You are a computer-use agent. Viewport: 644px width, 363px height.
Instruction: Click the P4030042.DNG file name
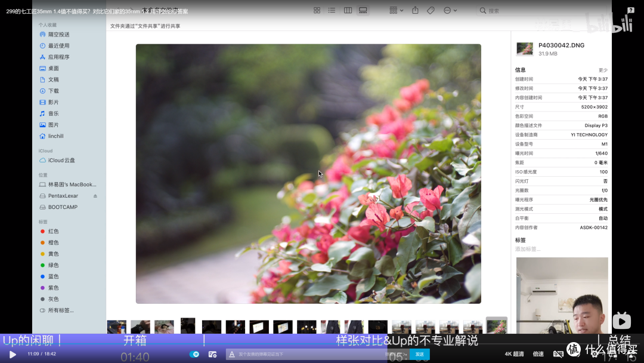(562, 45)
